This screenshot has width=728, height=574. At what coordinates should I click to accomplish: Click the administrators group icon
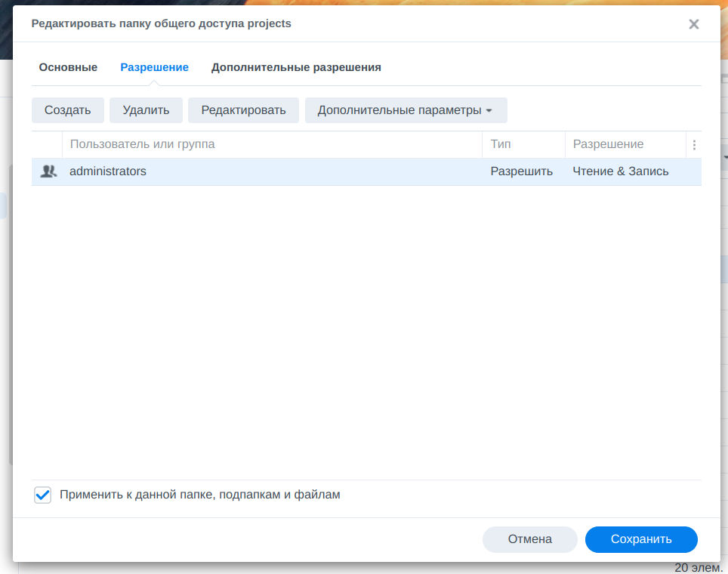click(48, 171)
